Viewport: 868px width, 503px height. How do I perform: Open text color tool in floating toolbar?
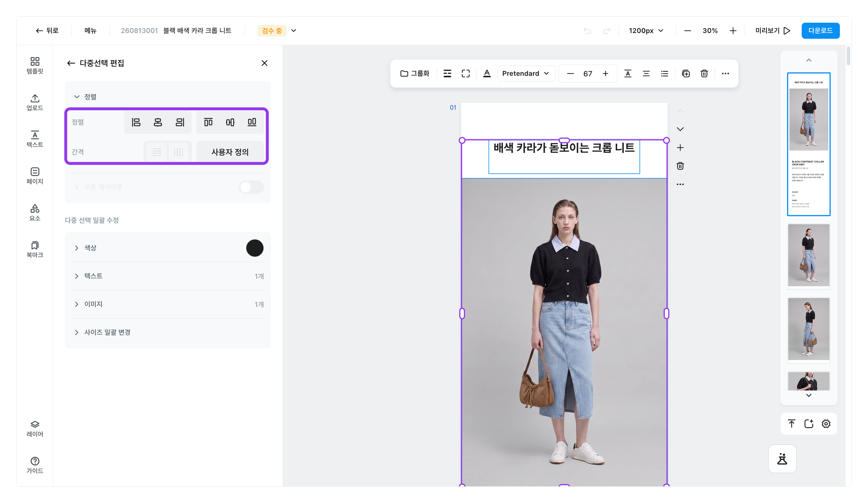pyautogui.click(x=487, y=73)
